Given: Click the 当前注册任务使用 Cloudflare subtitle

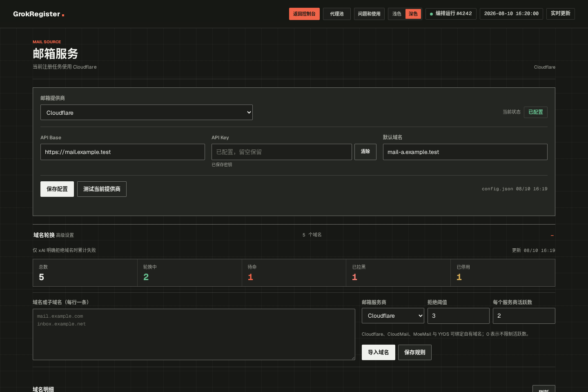Looking at the screenshot, I should (65, 67).
